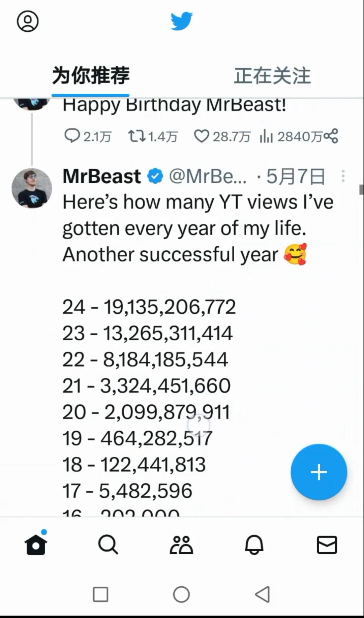Like the Happy Birthday MrBeast tweet
This screenshot has width=364, height=618.
(202, 136)
